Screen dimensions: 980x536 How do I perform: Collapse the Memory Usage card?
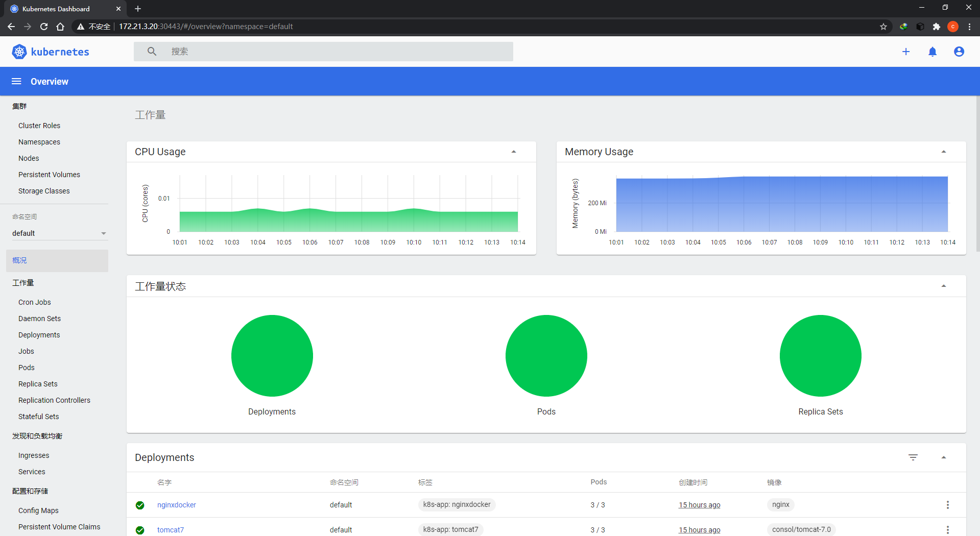944,152
